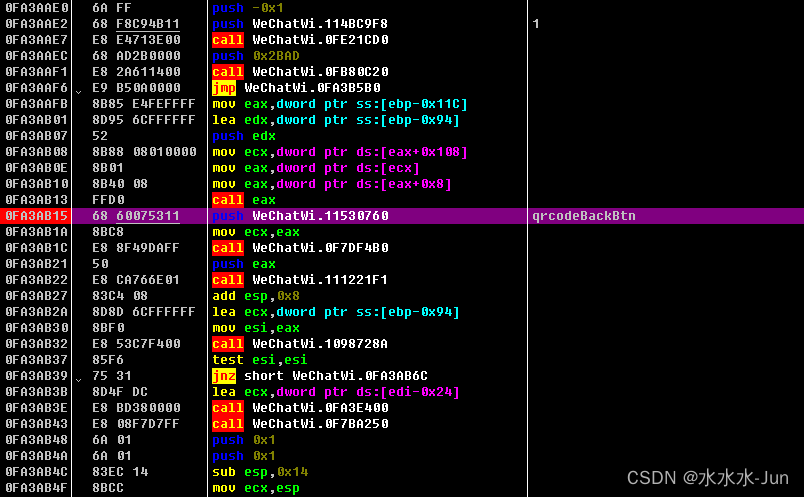Click sub esp,0x14 instruction
Screen dimensions: 804x497
coord(260,472)
